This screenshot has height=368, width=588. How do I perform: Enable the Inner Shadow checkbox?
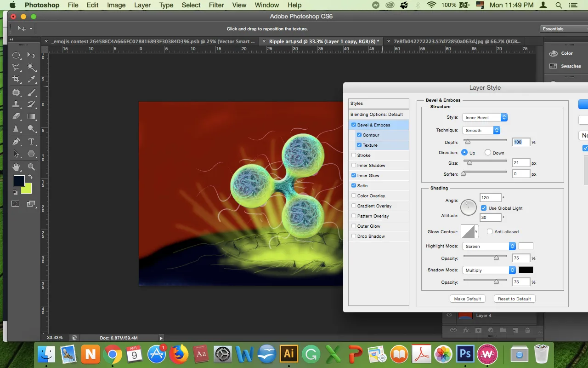pos(354,165)
